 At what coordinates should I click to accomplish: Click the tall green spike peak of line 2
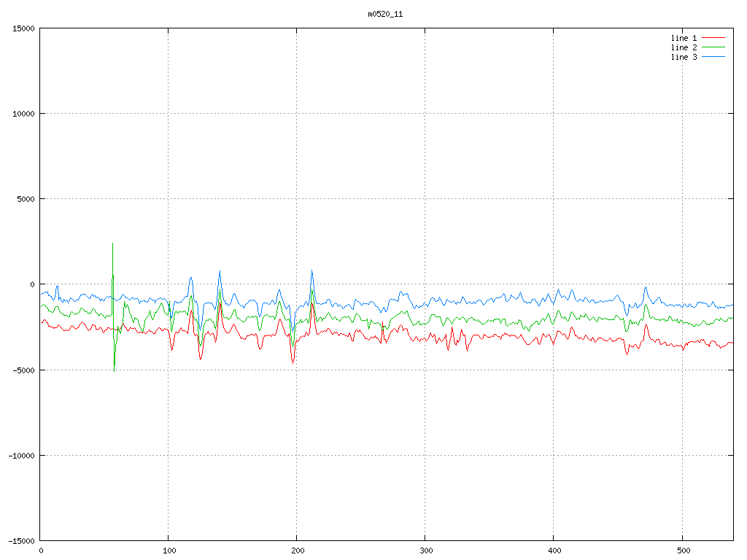tap(112, 244)
